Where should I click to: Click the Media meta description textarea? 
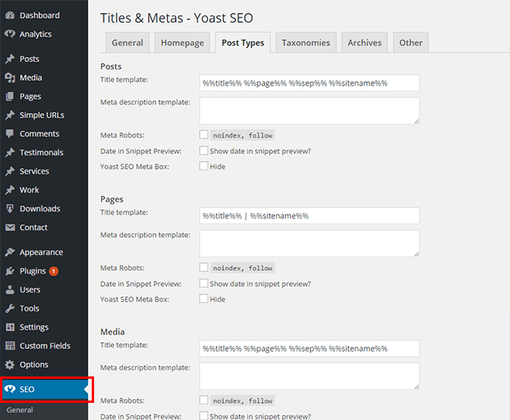point(309,376)
